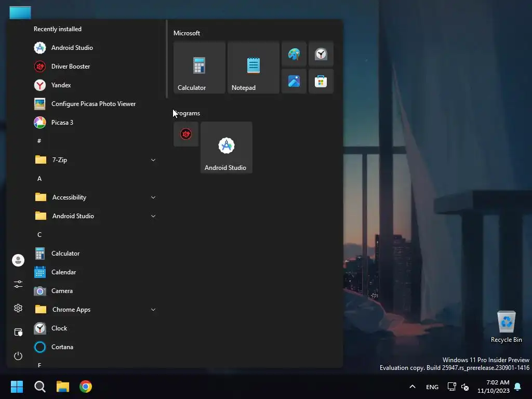Click the muted volume tray icon

point(465,387)
